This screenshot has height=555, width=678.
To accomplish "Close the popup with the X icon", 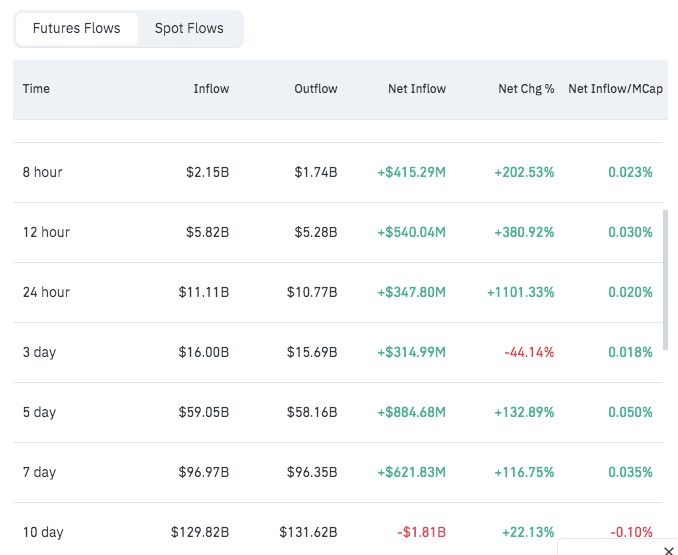I will pos(669,550).
